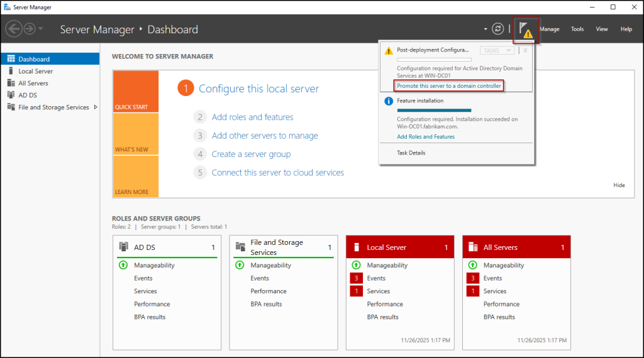Select Local Server in the sidebar
This screenshot has width=644, height=358.
click(50, 71)
